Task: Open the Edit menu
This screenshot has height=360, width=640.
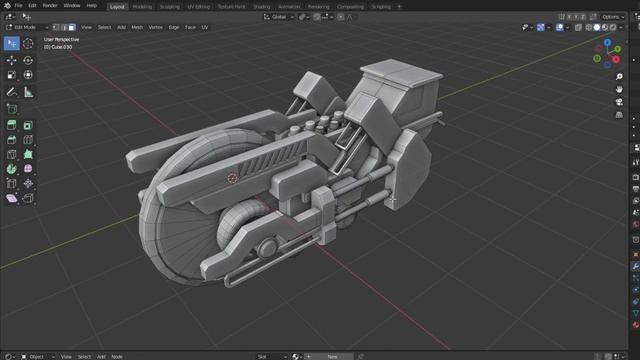Action: click(x=32, y=6)
